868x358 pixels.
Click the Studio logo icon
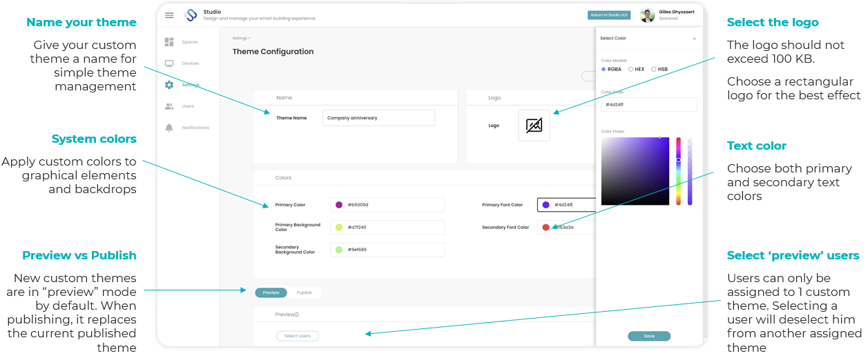pos(191,15)
